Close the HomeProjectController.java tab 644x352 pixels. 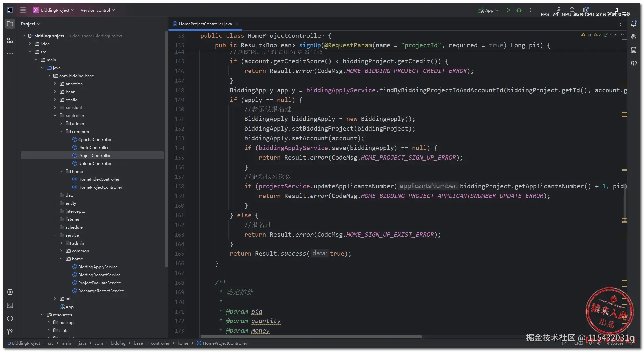click(x=237, y=24)
